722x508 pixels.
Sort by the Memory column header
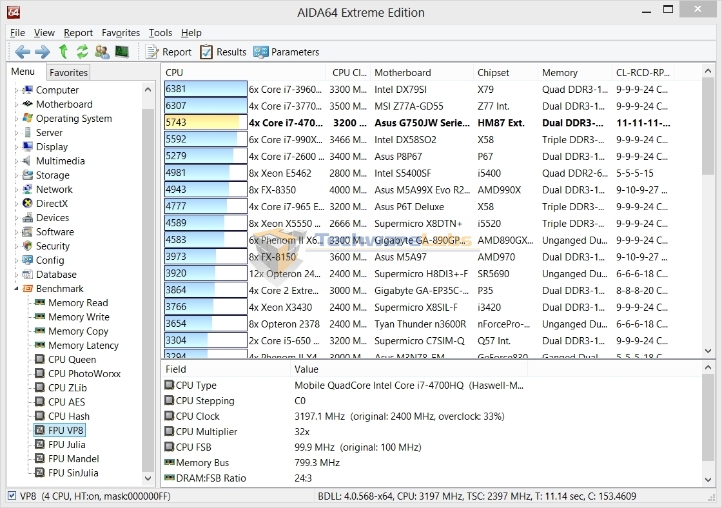(575, 72)
